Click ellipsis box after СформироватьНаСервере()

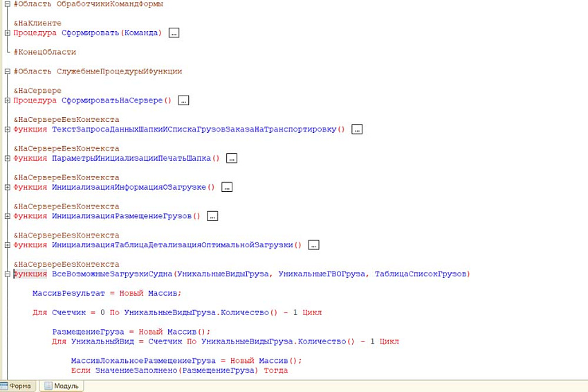pos(183,100)
